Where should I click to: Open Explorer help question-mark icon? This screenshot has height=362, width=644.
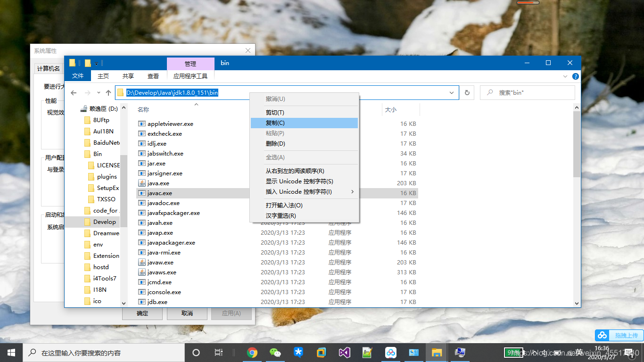pyautogui.click(x=576, y=76)
